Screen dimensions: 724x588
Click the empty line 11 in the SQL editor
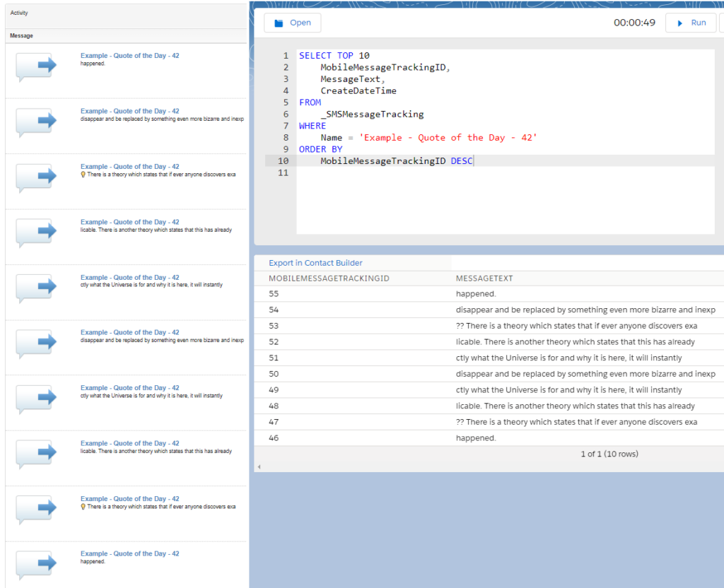[424, 173]
